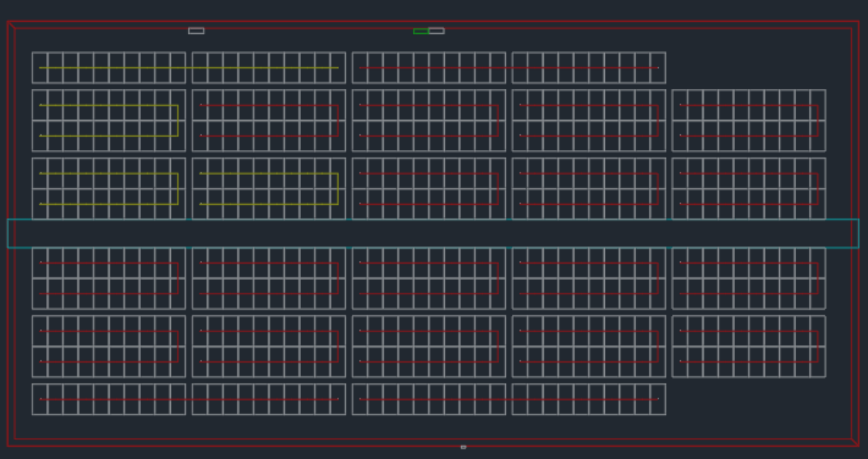
Task: Select the cyan horizontal walkway rectangle
Action: pos(434,220)
